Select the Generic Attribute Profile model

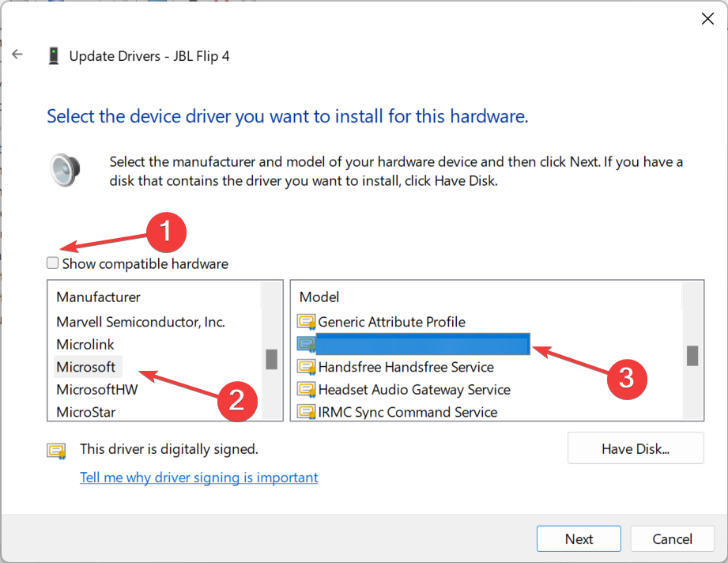(x=391, y=322)
